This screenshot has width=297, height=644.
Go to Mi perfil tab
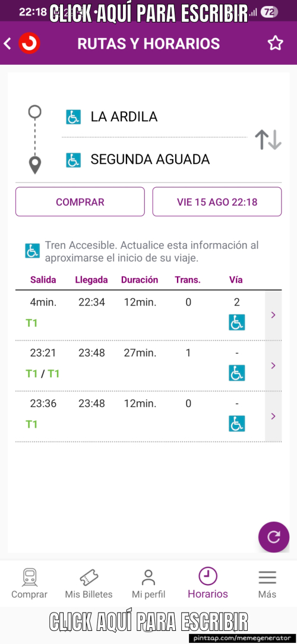pos(148,583)
